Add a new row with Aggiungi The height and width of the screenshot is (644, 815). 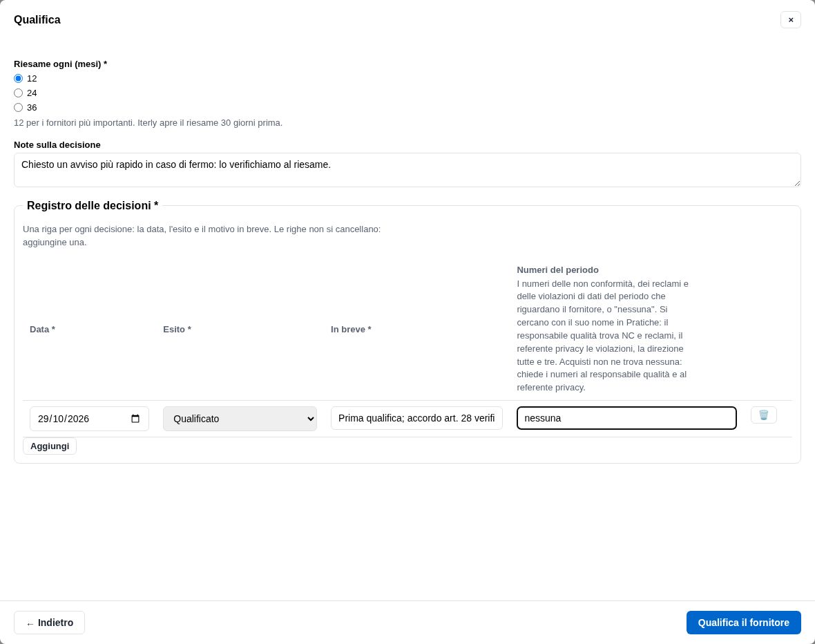coord(50,446)
